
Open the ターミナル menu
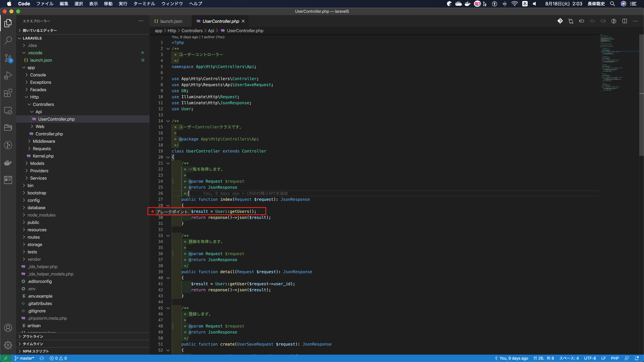[x=144, y=4]
